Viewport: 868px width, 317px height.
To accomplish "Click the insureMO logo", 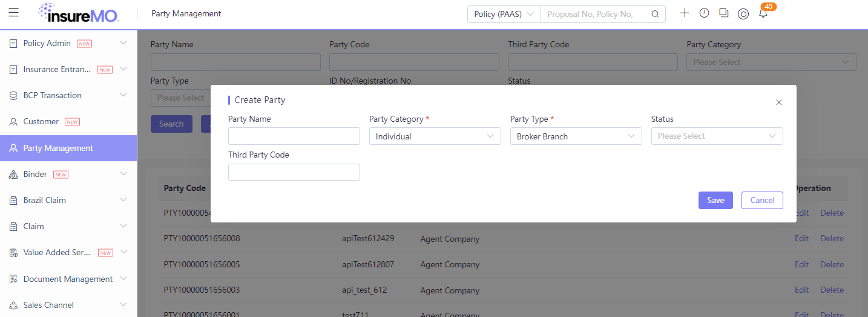I will pos(79,13).
